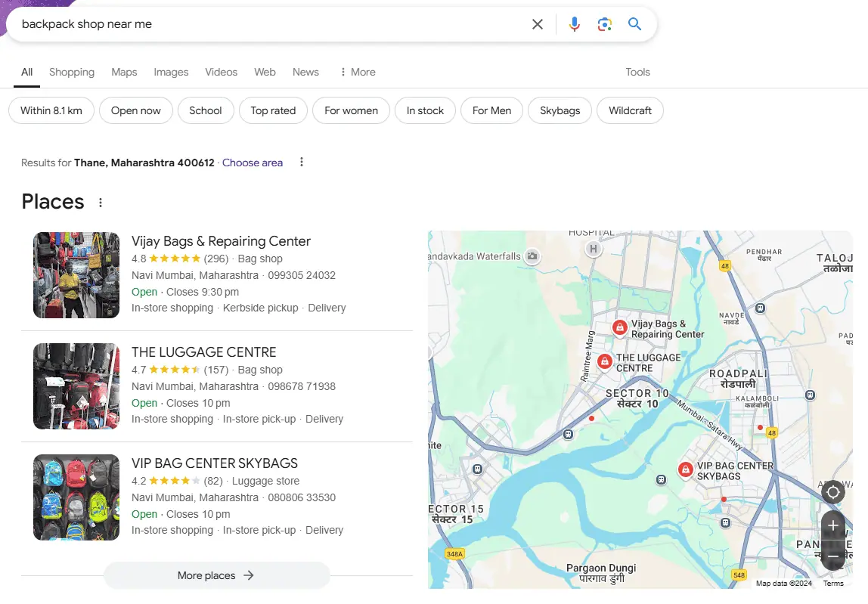
Task: Click THE LUGGAGE CENTRE map pin
Action: [605, 361]
